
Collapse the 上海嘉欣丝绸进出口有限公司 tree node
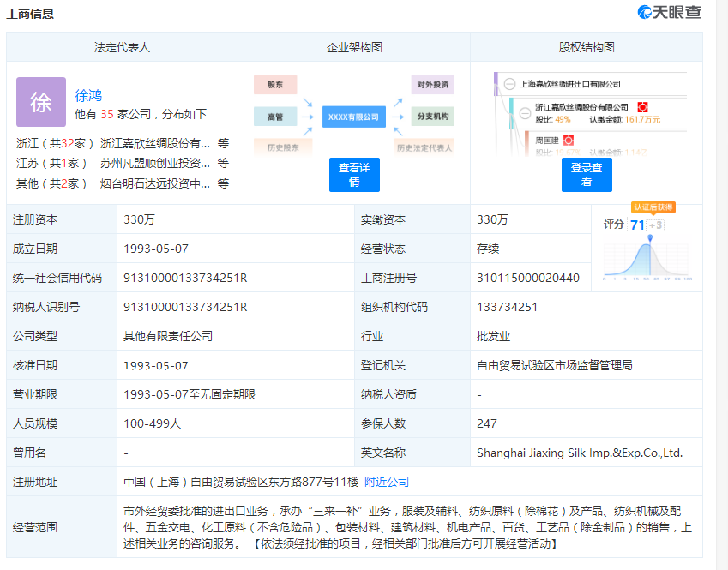(x=508, y=82)
